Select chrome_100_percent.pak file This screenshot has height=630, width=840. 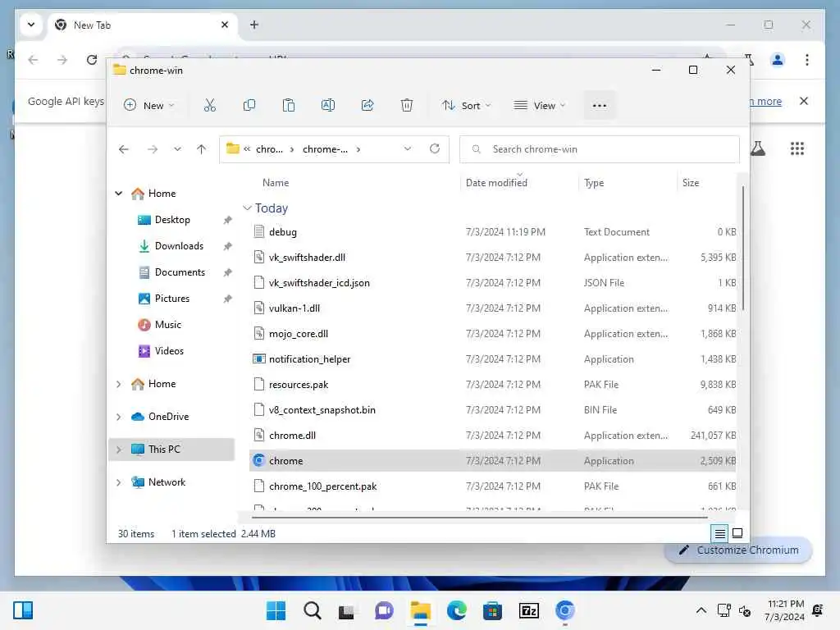(492, 486)
